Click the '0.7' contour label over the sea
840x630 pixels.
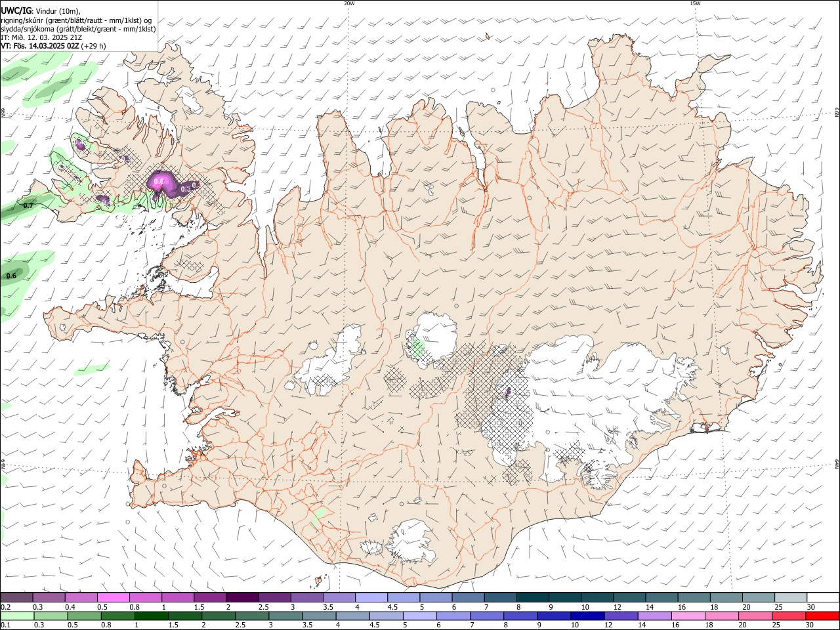pyautogui.click(x=28, y=205)
